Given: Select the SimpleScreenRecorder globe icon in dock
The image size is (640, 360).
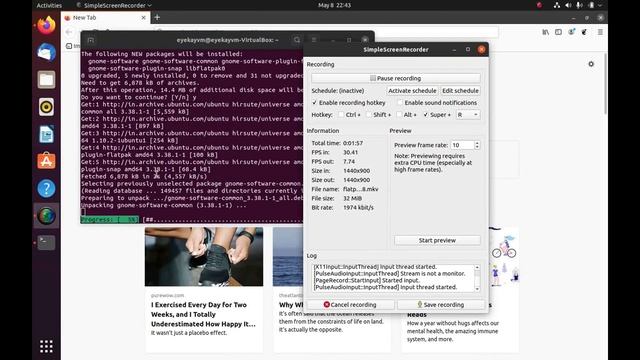Looking at the screenshot, I should (46, 216).
